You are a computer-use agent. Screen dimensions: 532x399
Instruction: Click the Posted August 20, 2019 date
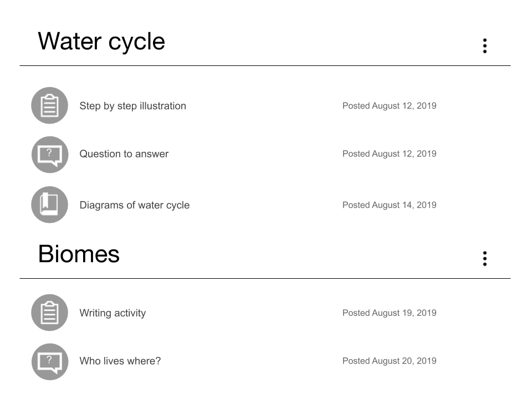click(389, 361)
